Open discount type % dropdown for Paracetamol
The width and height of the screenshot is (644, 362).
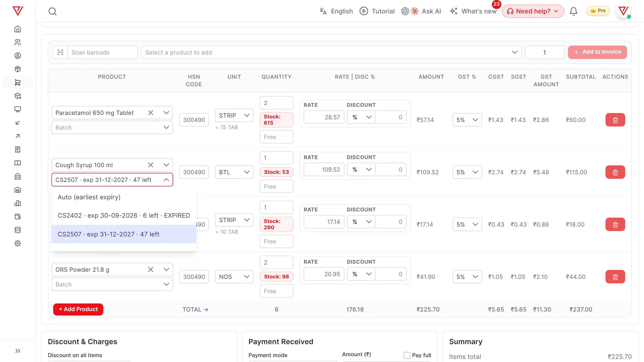pos(361,117)
